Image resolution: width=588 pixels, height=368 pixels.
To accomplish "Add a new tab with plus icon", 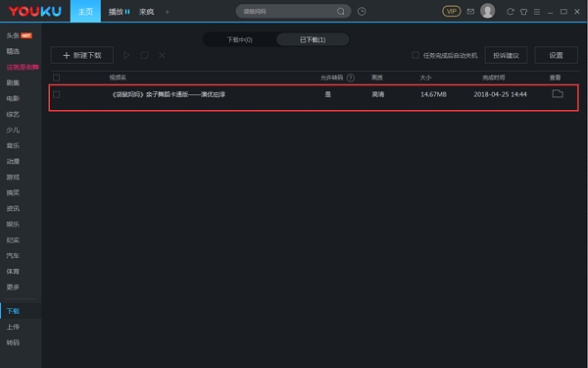I will 168,12.
